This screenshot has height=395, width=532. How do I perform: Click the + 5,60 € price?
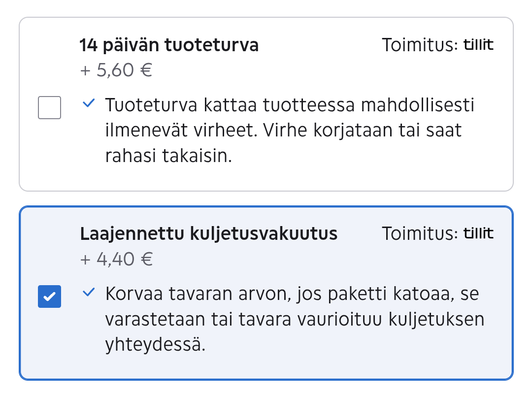point(116,70)
